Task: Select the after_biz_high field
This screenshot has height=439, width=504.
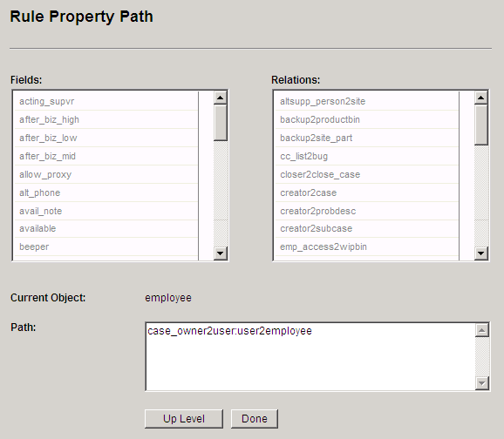Action: click(106, 120)
